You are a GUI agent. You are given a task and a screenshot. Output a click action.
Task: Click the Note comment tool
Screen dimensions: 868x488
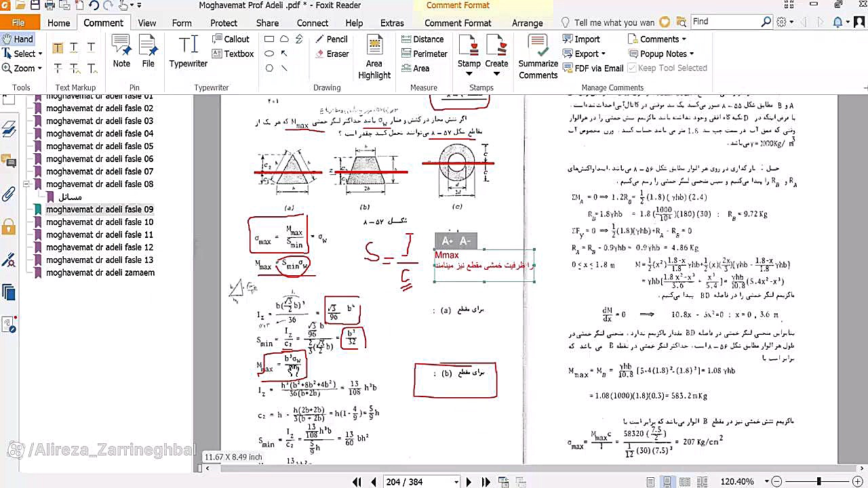click(121, 52)
